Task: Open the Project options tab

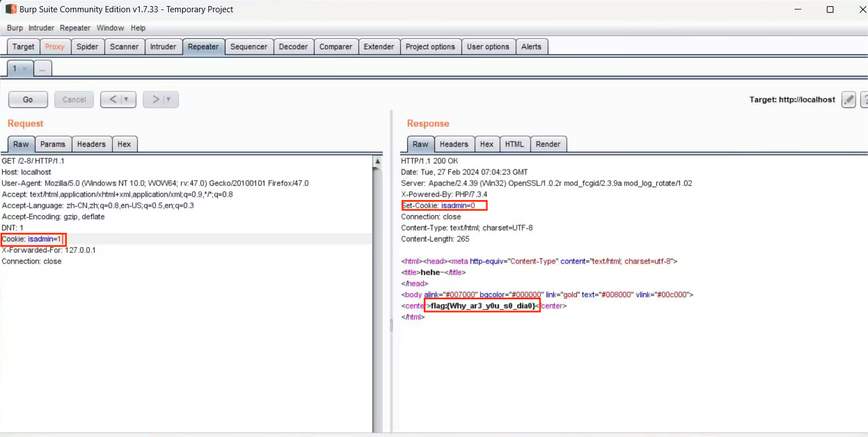Action: (430, 47)
